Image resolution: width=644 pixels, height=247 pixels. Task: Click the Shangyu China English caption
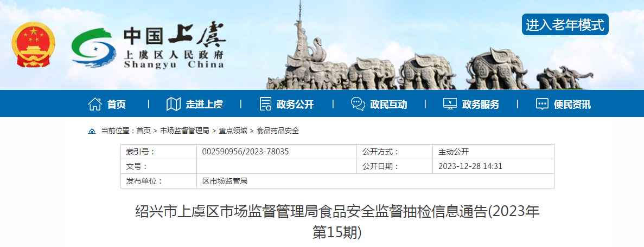point(173,65)
